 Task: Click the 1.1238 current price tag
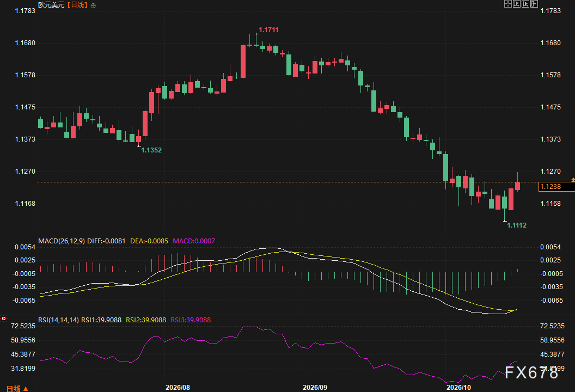point(551,187)
